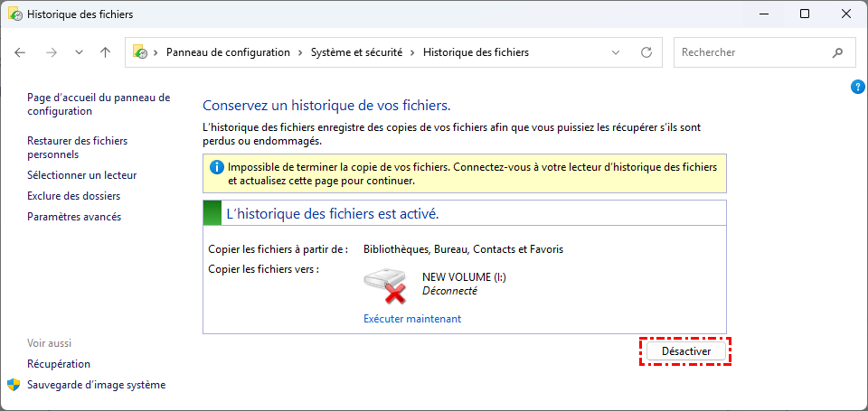Click the back navigation arrow
This screenshot has height=411, width=868.
[x=20, y=52]
